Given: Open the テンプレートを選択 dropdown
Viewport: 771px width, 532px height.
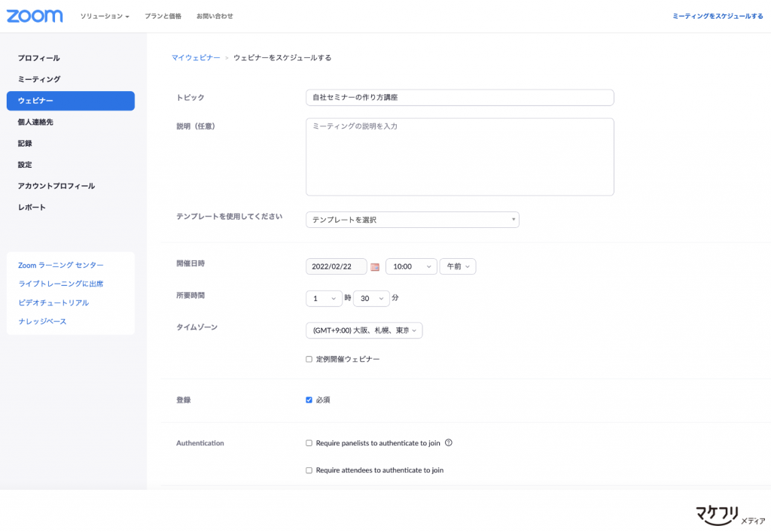Looking at the screenshot, I should tap(412, 220).
